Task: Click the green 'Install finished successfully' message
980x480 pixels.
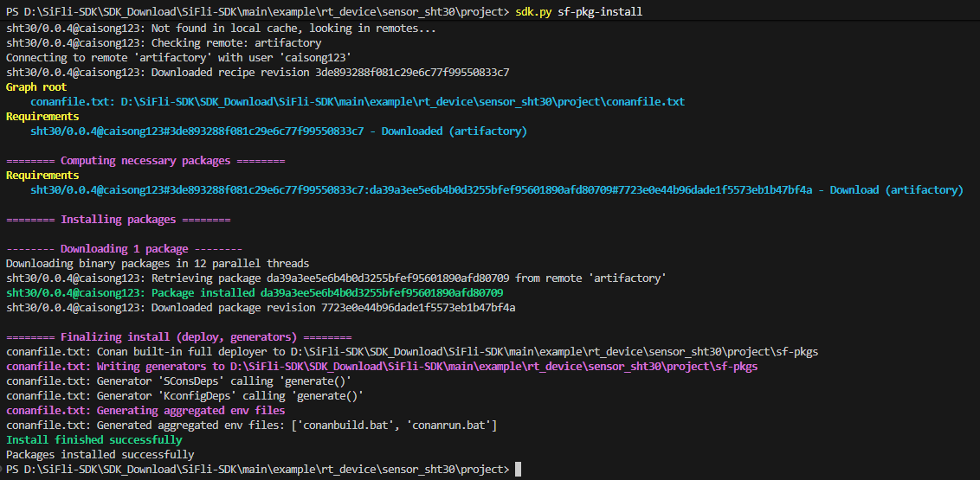Action: tap(94, 440)
